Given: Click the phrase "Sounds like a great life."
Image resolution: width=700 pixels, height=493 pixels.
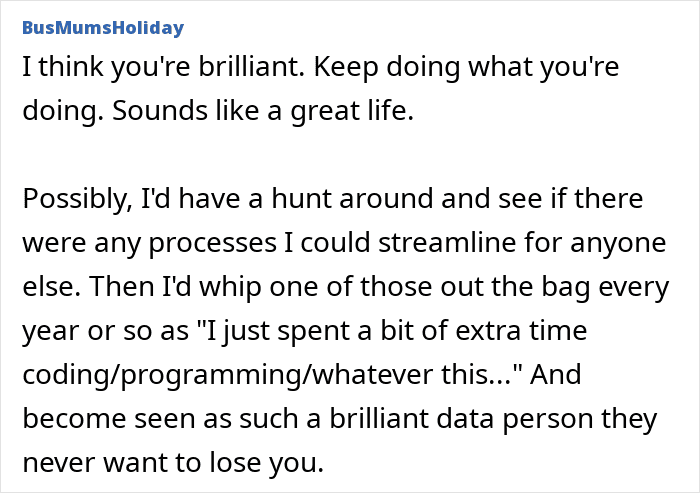Looking at the screenshot, I should pos(263,110).
